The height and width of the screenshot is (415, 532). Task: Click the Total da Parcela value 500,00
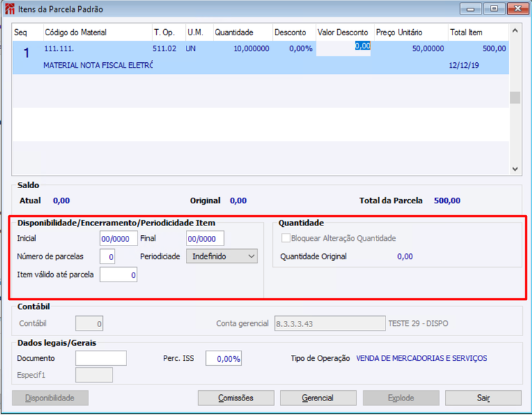click(x=447, y=201)
